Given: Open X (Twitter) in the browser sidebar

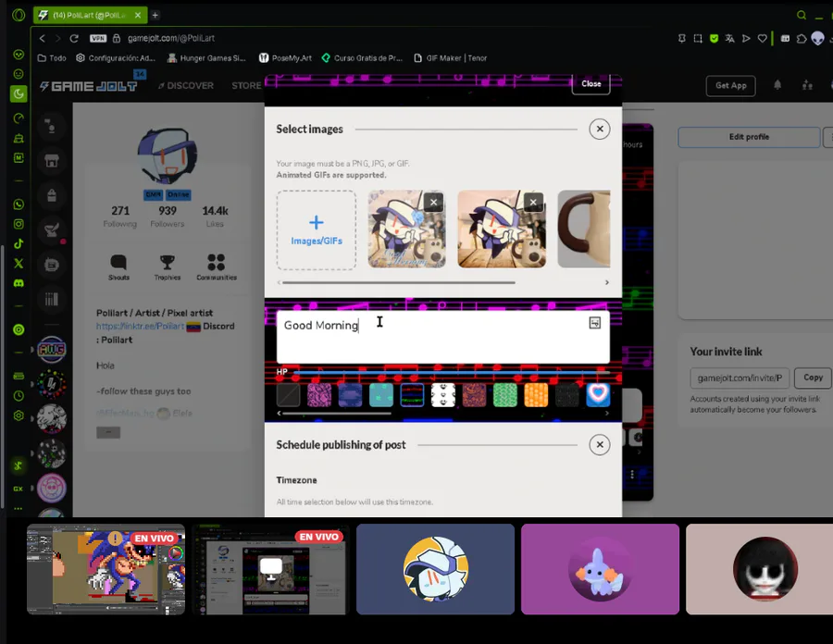Looking at the screenshot, I should click(x=19, y=264).
